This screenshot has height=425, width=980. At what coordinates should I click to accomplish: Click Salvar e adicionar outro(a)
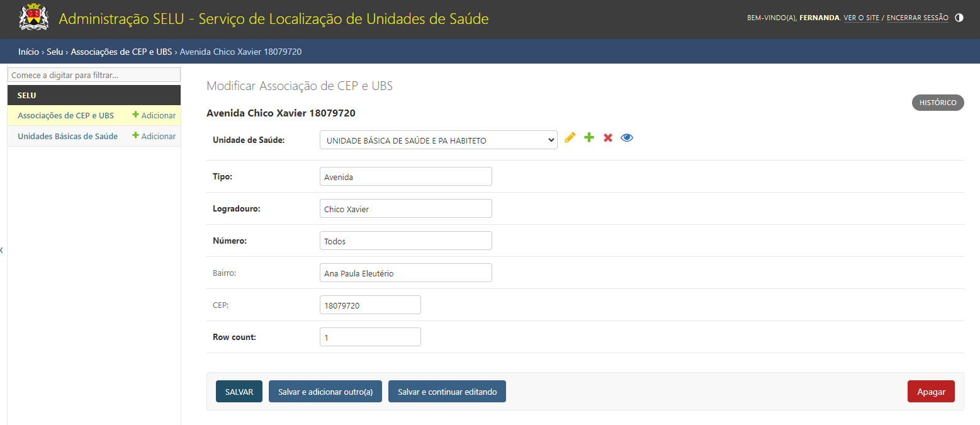pyautogui.click(x=325, y=392)
